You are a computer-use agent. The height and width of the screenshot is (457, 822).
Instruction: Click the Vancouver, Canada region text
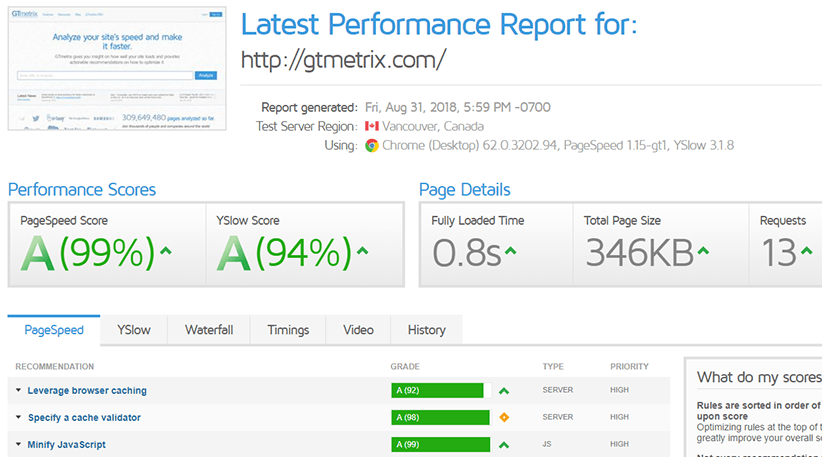(432, 126)
